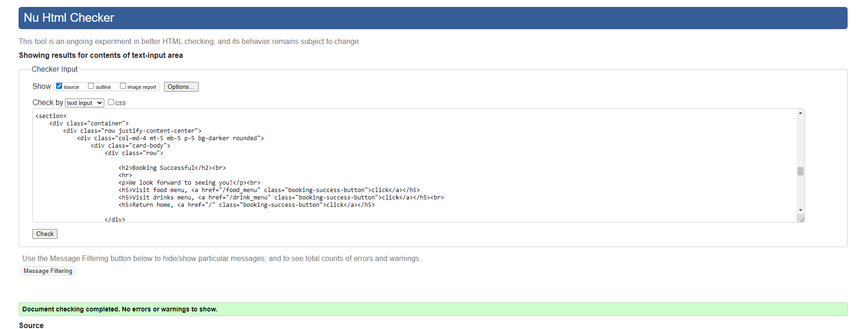Click the line containing href="/food_menu"

(269, 190)
